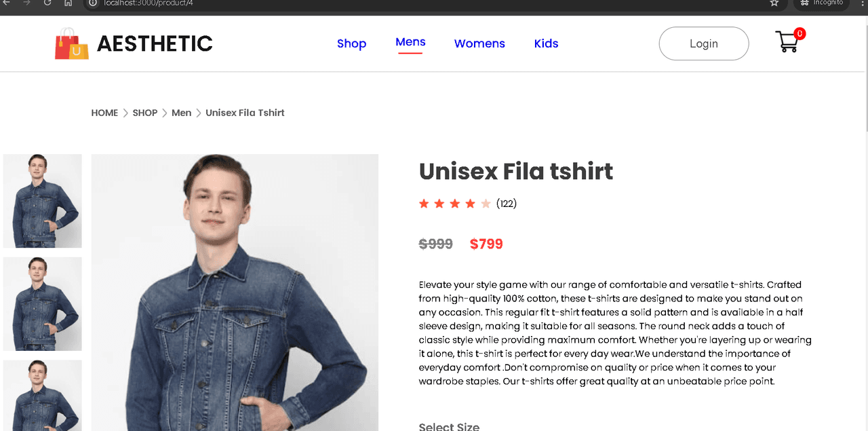Open the shopping cart icon

[x=787, y=43]
